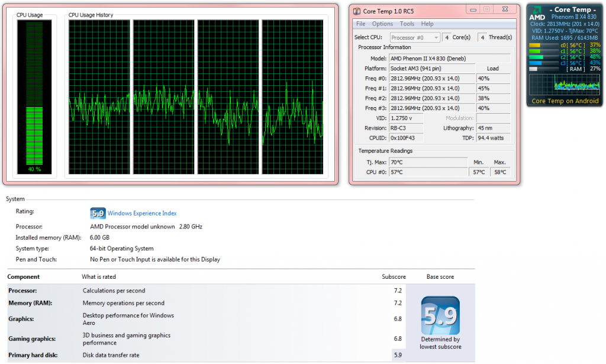Viewport: 606px width, 364px height.
Task: Click the Core Temp title bar app icon
Action: [x=356, y=11]
